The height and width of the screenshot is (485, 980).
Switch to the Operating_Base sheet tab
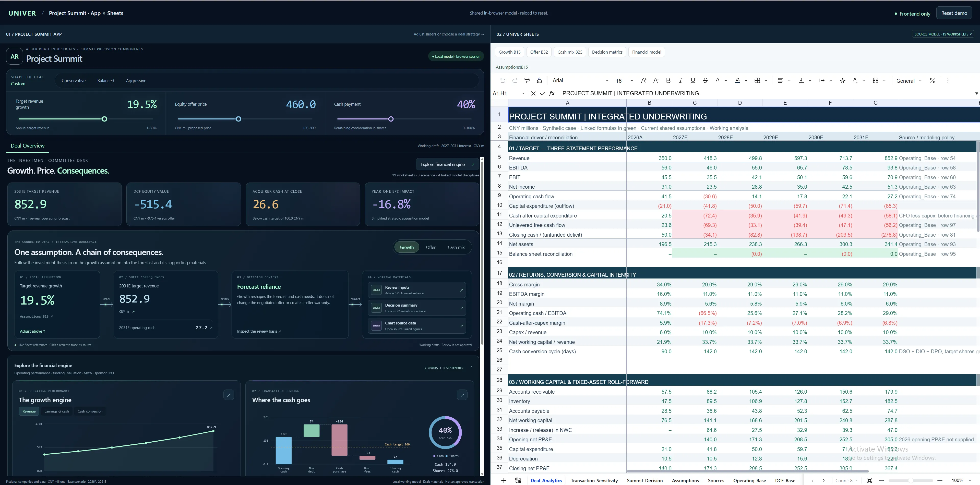749,480
